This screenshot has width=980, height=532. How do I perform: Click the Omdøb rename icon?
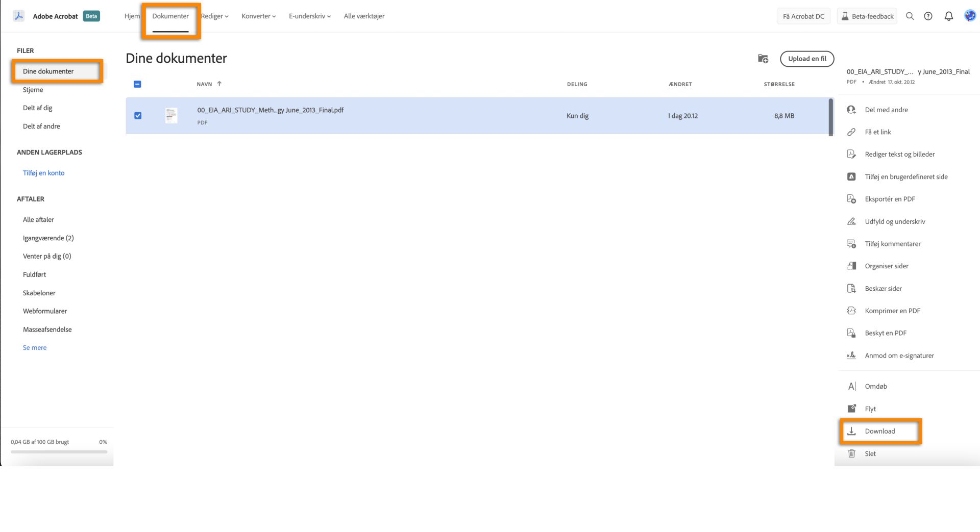point(851,386)
